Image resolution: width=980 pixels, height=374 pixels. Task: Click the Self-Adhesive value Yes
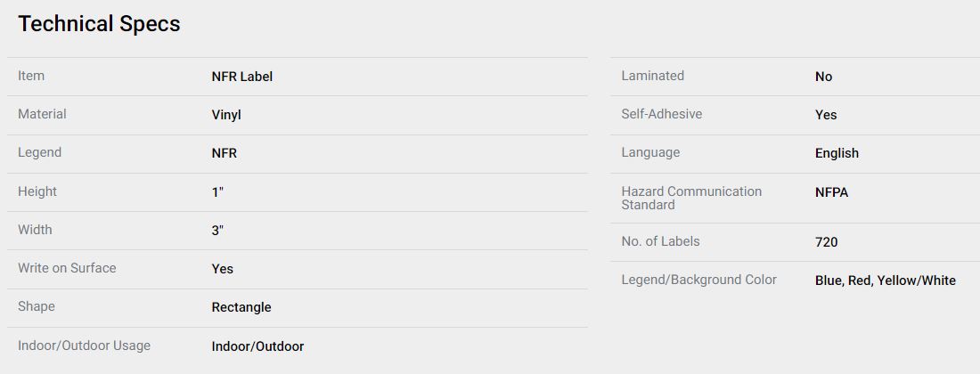(x=826, y=116)
